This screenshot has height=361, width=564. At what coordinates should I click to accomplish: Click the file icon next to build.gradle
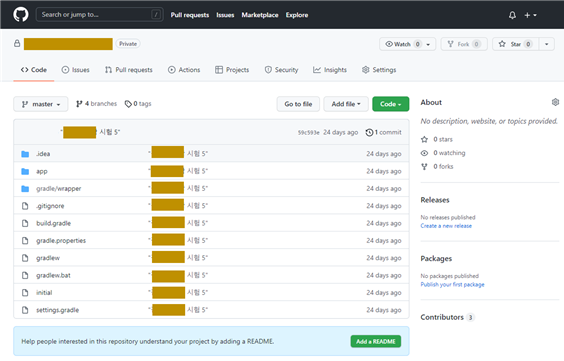pos(25,223)
